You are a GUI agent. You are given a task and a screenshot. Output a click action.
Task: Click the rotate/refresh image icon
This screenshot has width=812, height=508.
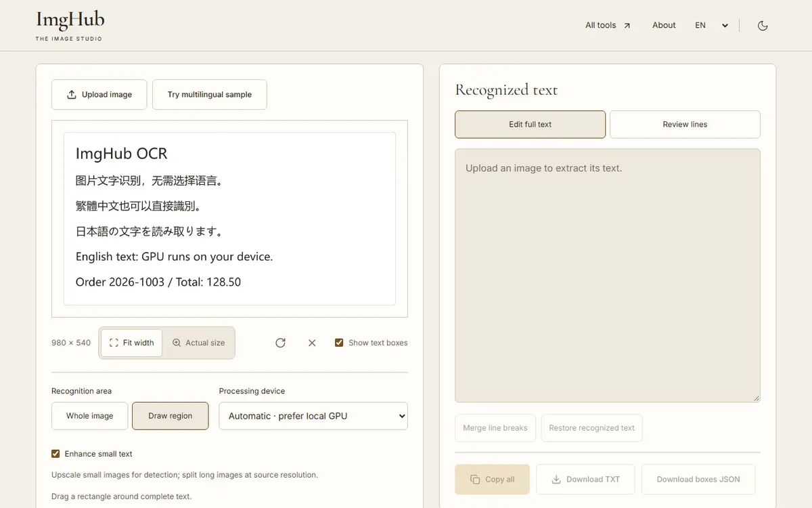point(280,343)
